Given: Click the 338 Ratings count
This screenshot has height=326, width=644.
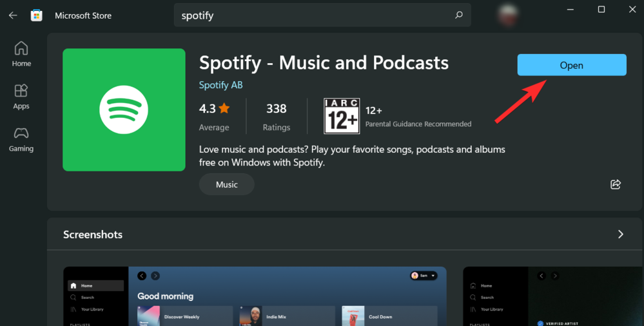Looking at the screenshot, I should [x=277, y=117].
